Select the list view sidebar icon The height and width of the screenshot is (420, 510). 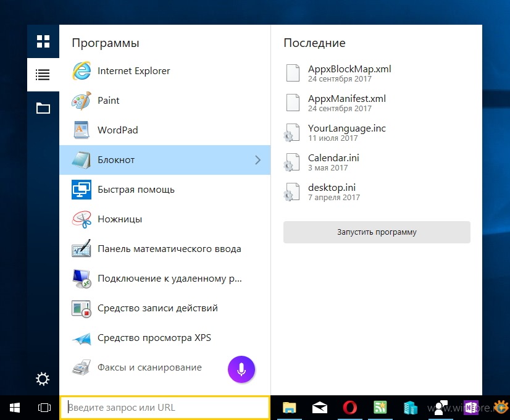43,75
